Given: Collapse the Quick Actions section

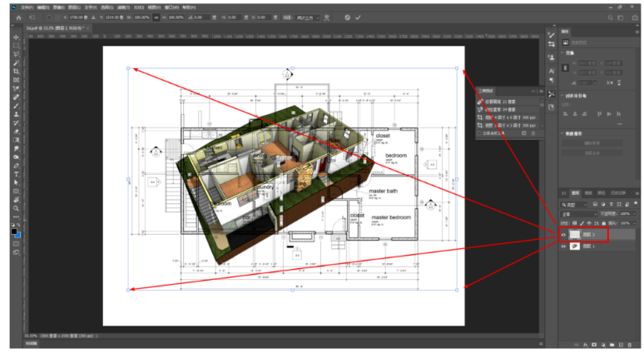Looking at the screenshot, I should pyautogui.click(x=562, y=133).
